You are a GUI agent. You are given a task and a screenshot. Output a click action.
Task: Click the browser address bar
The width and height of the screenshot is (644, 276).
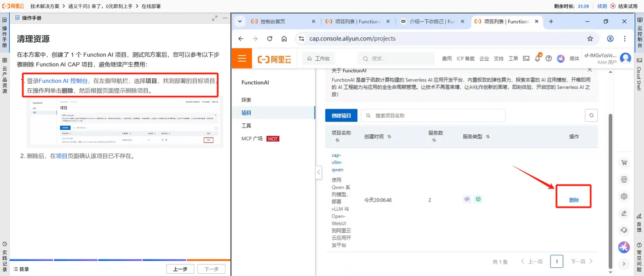(446, 39)
